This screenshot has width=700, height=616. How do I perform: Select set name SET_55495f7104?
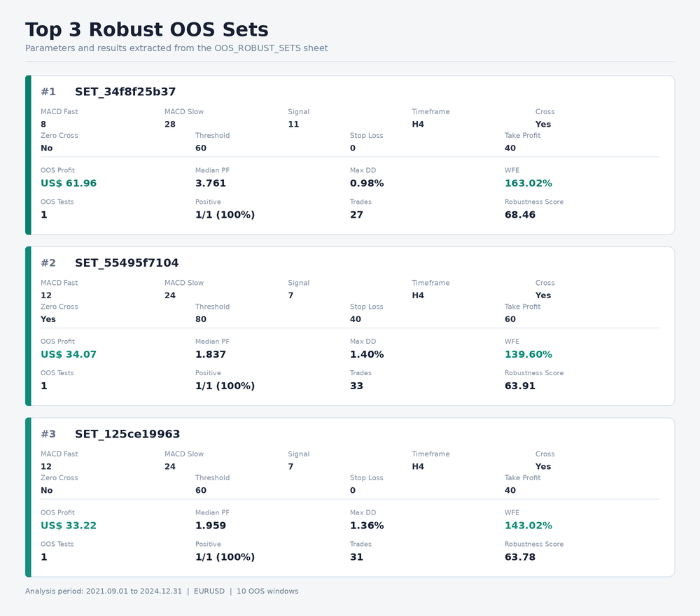pos(127,263)
